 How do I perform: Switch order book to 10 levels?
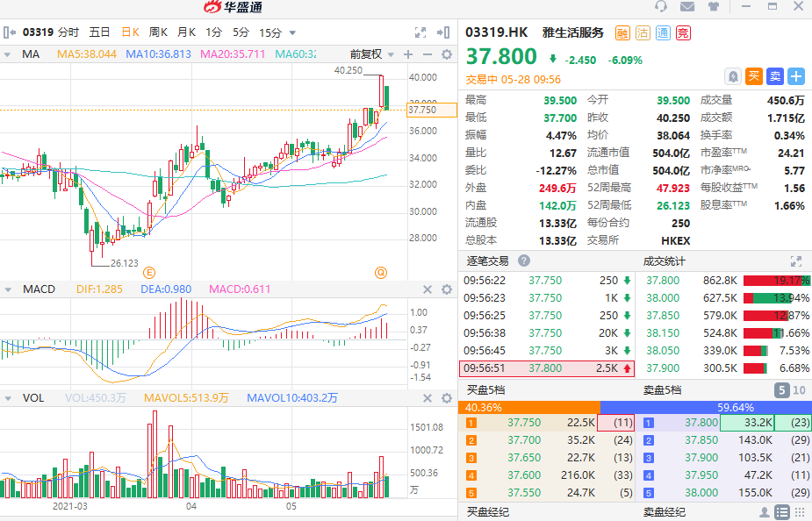[x=799, y=390]
